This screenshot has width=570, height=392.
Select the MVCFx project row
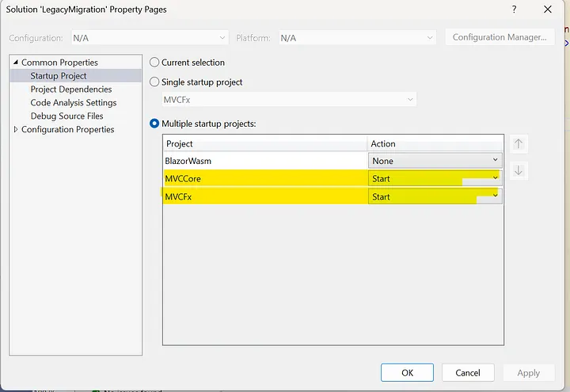265,196
